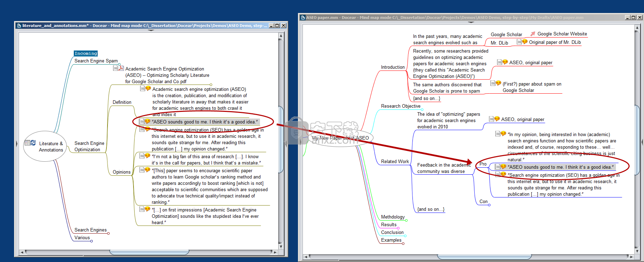Screen dimensions: 644x262
Task: Select '{and so on...}' node under Introduction
Action: tap(427, 98)
